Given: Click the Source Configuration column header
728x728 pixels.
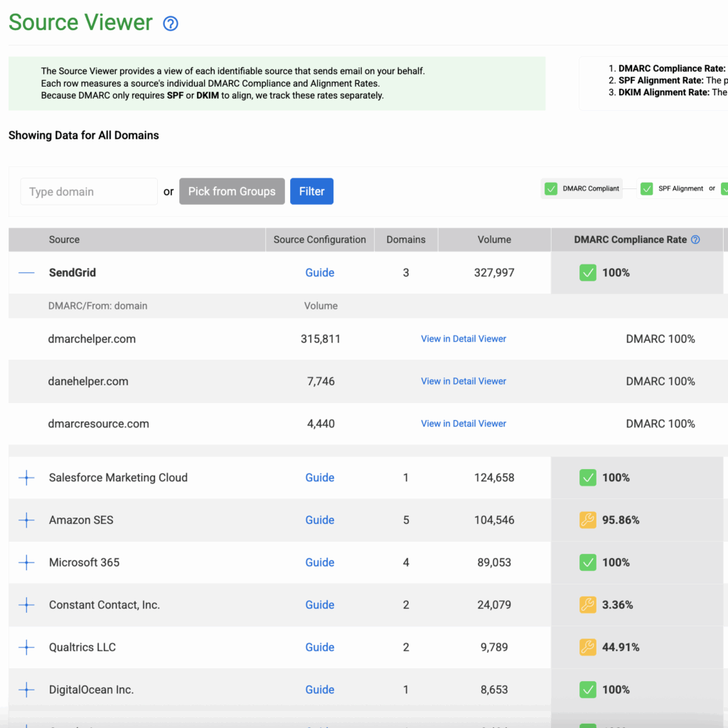Looking at the screenshot, I should tap(319, 240).
